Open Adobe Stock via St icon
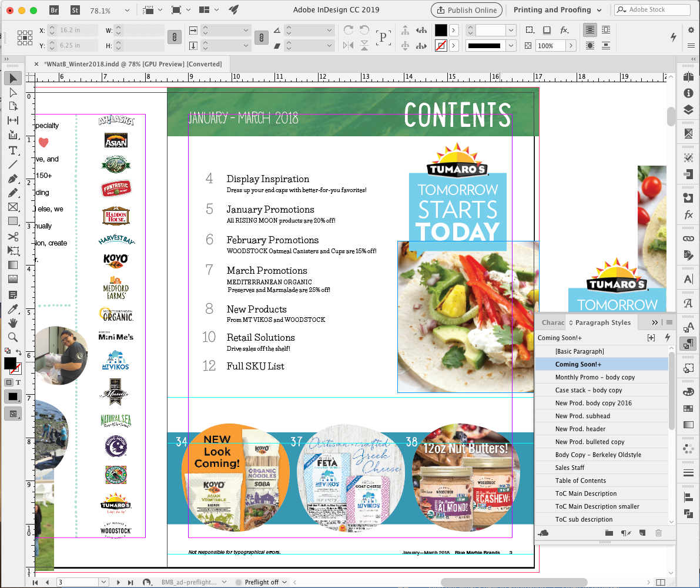Image resolution: width=700 pixels, height=588 pixels. click(x=75, y=10)
